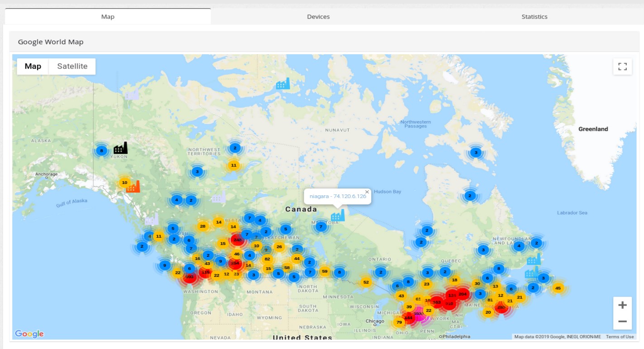Click the blue 8 cluster beside black factory
The width and height of the screenshot is (644, 349).
click(102, 151)
